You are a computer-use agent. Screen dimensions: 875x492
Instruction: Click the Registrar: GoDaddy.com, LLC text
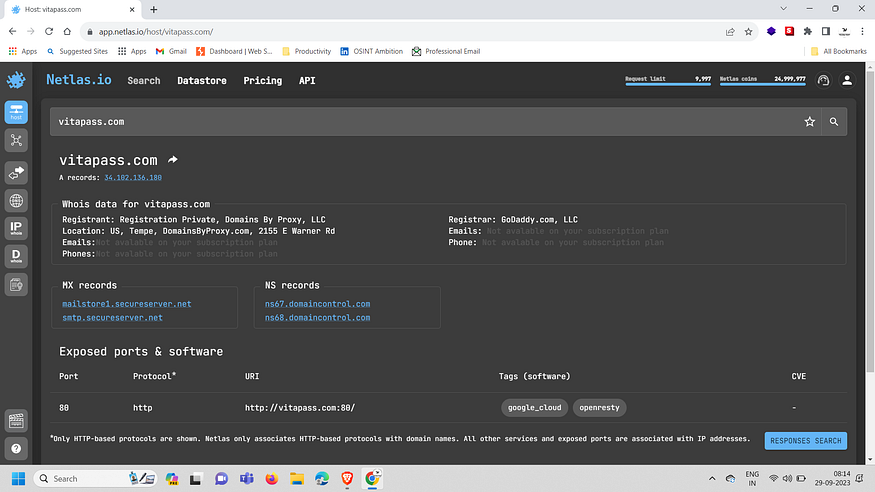tap(513, 220)
